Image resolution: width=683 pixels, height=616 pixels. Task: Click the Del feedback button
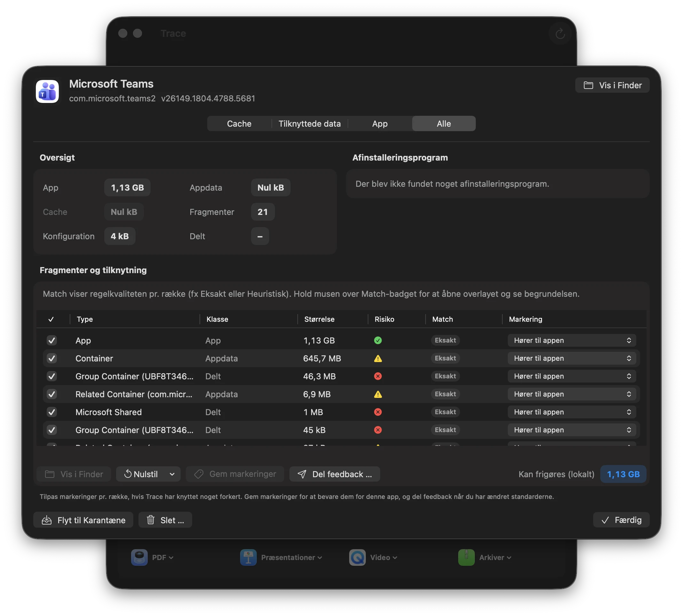pyautogui.click(x=334, y=474)
